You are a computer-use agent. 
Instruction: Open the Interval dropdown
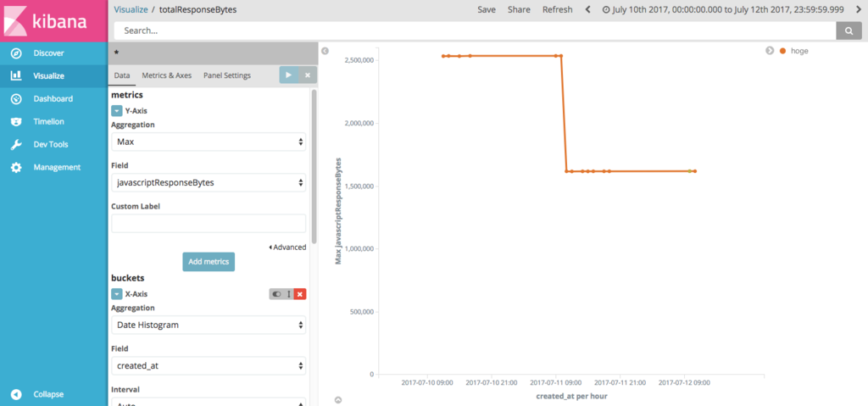209,402
